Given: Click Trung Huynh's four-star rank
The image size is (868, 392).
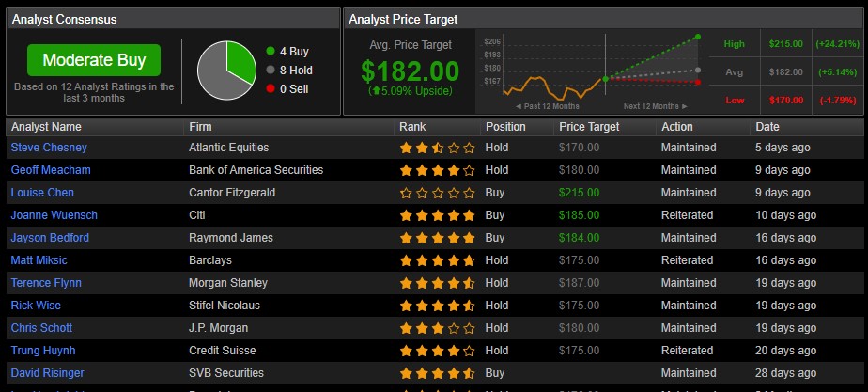Looking at the screenshot, I should click(438, 351).
